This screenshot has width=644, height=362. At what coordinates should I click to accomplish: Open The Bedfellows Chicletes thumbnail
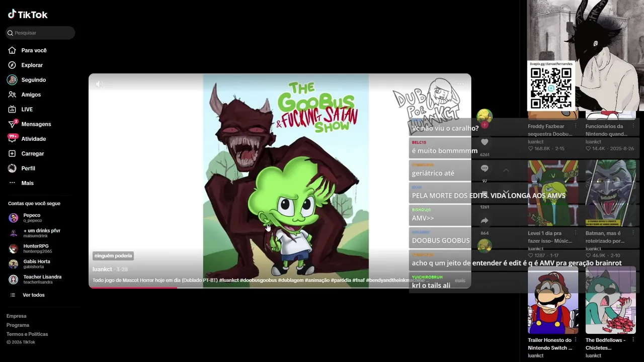coord(611,300)
